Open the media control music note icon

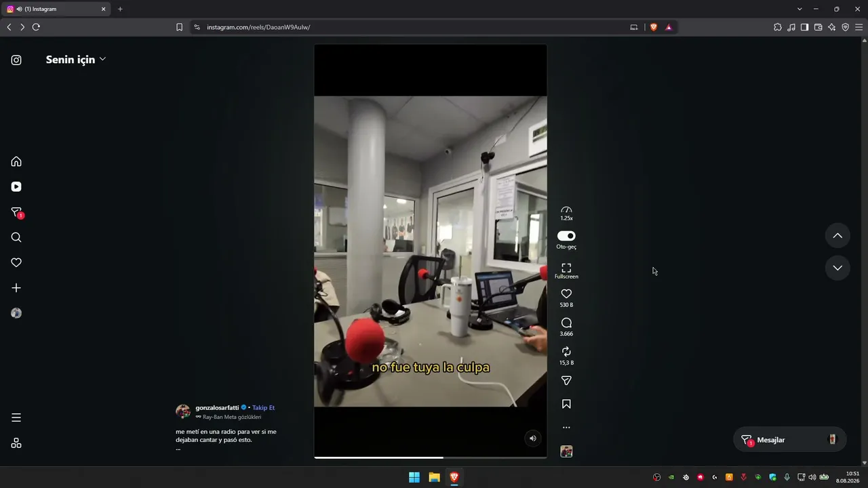[791, 27]
